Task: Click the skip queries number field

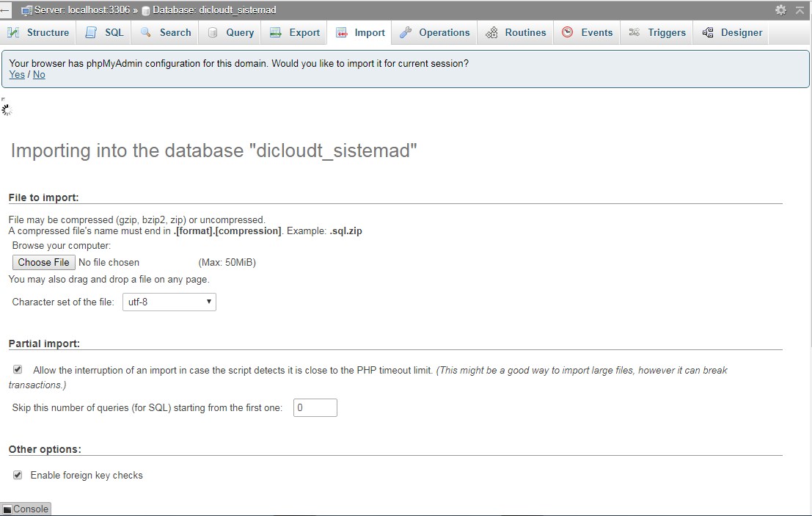Action: tap(315, 407)
